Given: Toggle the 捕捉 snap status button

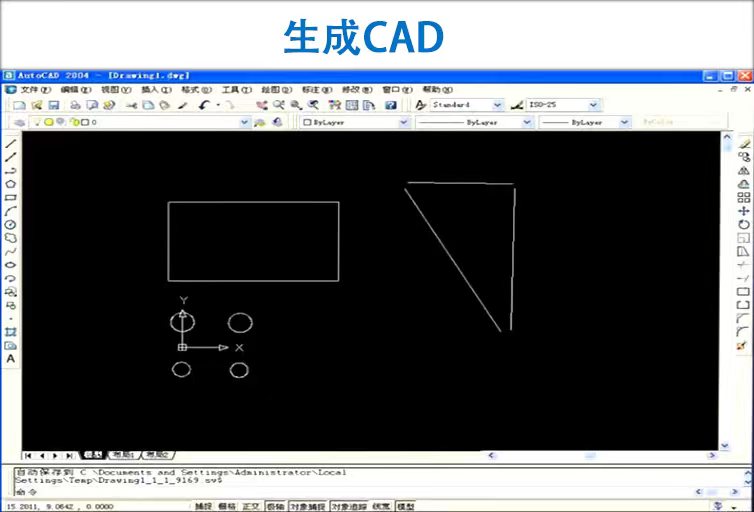Looking at the screenshot, I should [x=203, y=506].
